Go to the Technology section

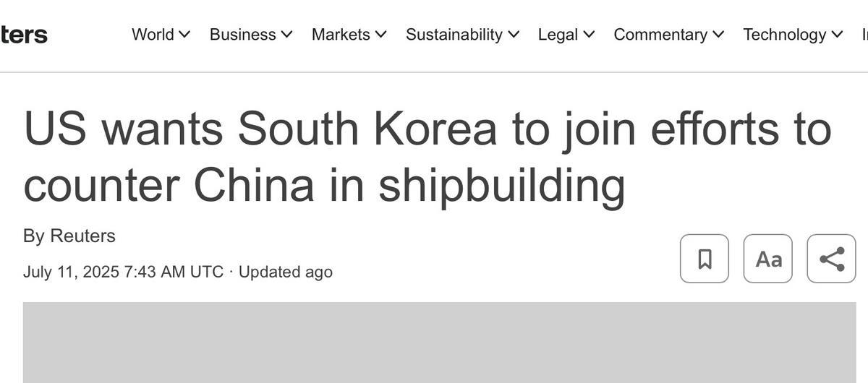[785, 35]
